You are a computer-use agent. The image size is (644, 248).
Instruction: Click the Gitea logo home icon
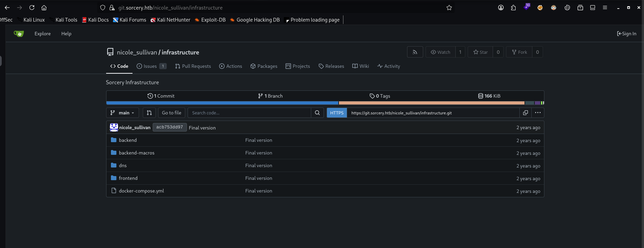(19, 34)
